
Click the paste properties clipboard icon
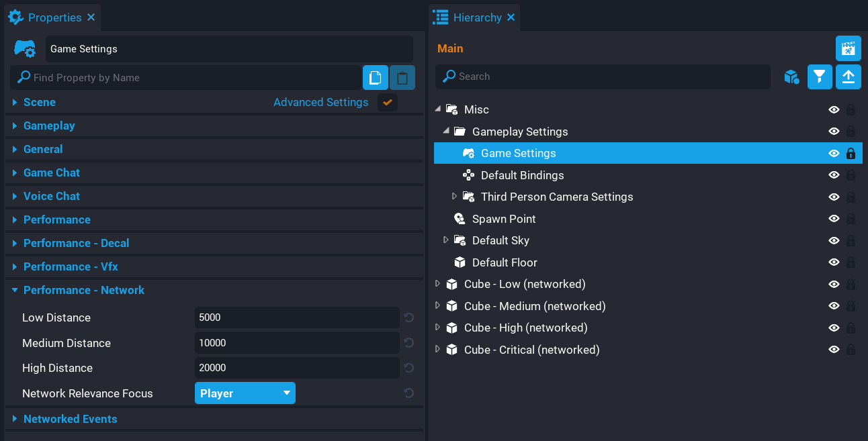point(402,78)
